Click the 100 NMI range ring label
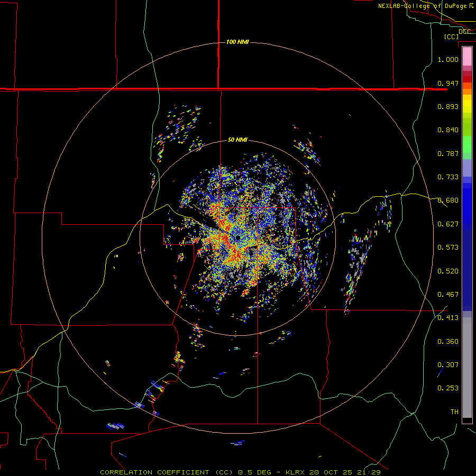 coord(237,42)
